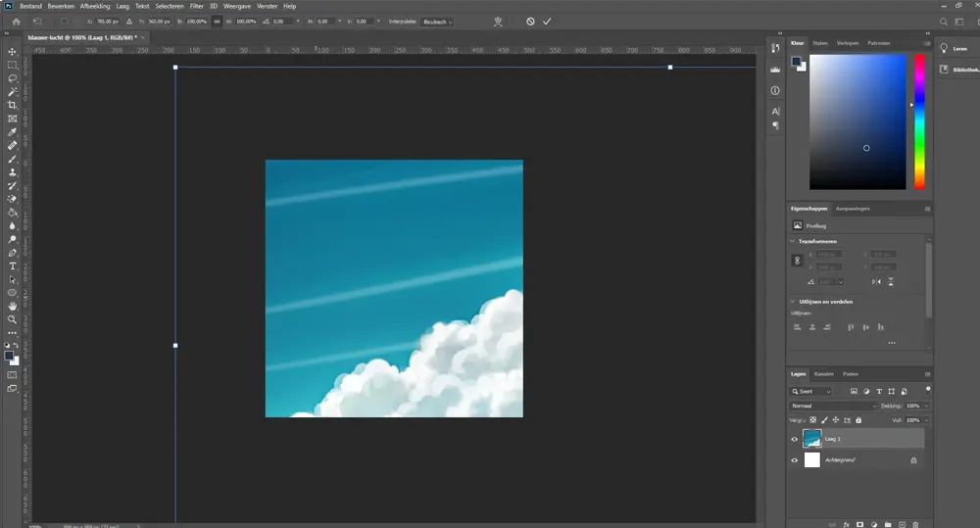Select the Pen tool
The height and width of the screenshot is (528, 980).
[x=12, y=253]
